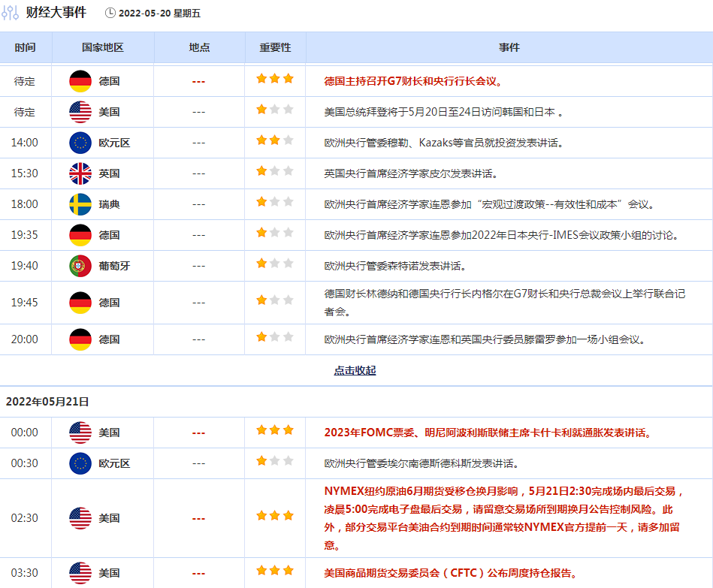713x588 pixels.
Task: Click the sliders icon beside 财经大事件
Action: 11,13
